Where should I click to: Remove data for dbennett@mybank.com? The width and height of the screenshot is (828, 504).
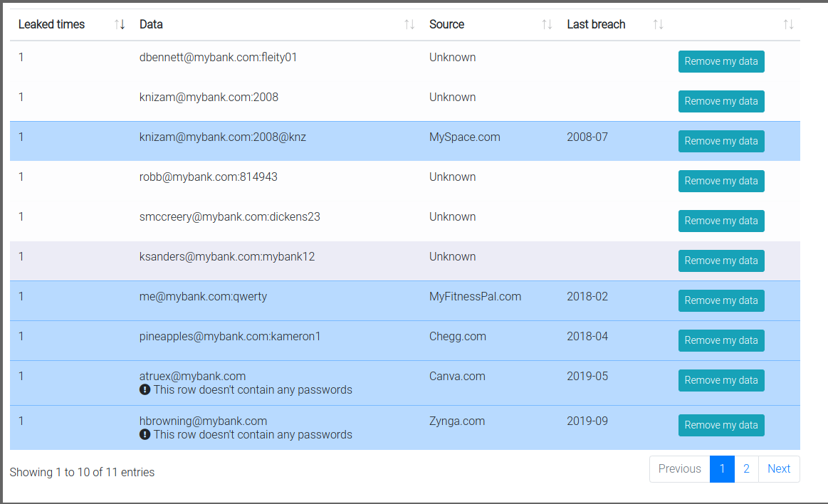click(720, 62)
